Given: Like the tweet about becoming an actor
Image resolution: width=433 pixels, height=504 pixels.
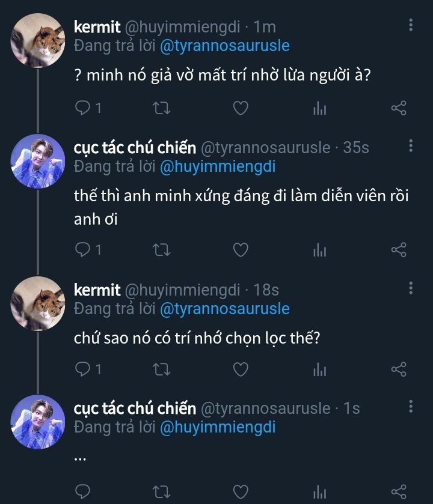Looking at the screenshot, I should tap(241, 250).
